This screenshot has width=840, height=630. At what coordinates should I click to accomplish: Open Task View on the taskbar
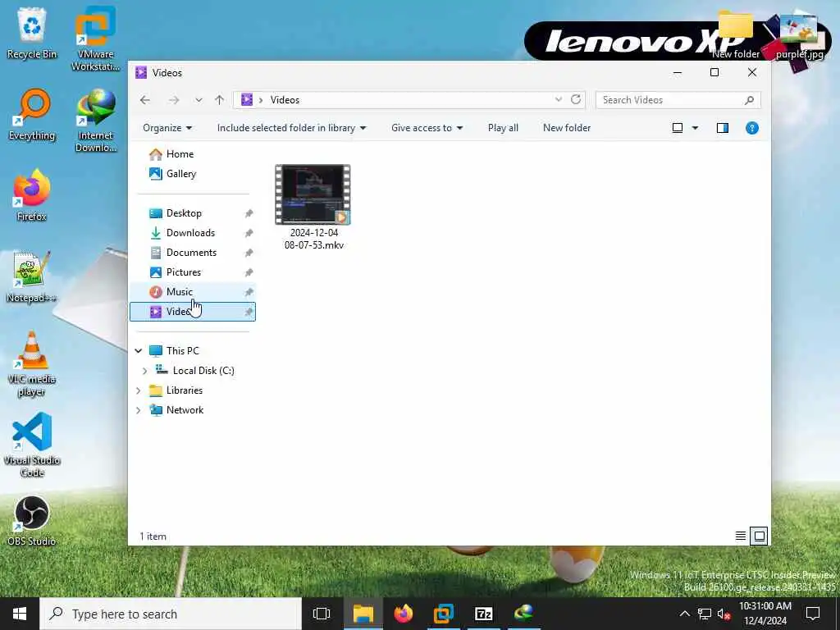tap(322, 614)
